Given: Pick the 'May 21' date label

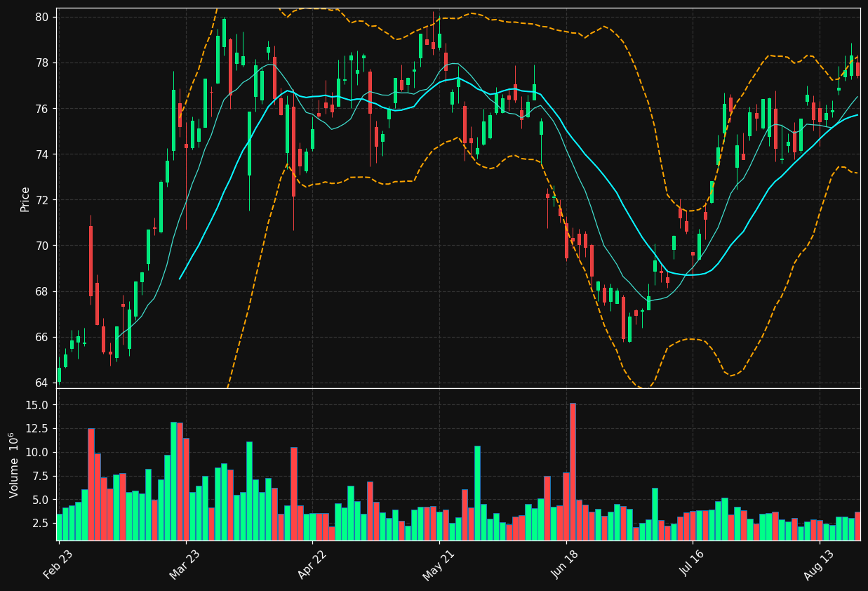Looking at the screenshot, I should pos(438,564).
